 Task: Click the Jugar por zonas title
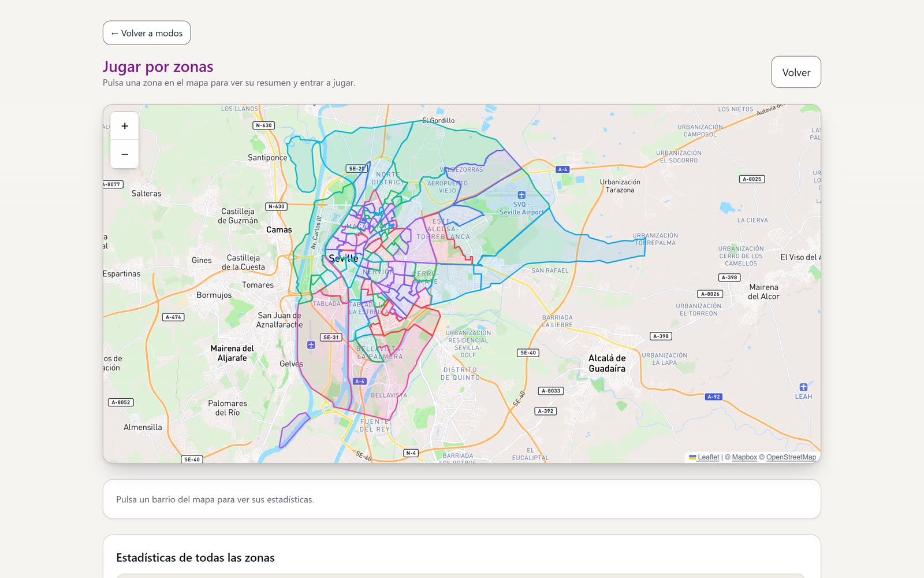pos(158,66)
